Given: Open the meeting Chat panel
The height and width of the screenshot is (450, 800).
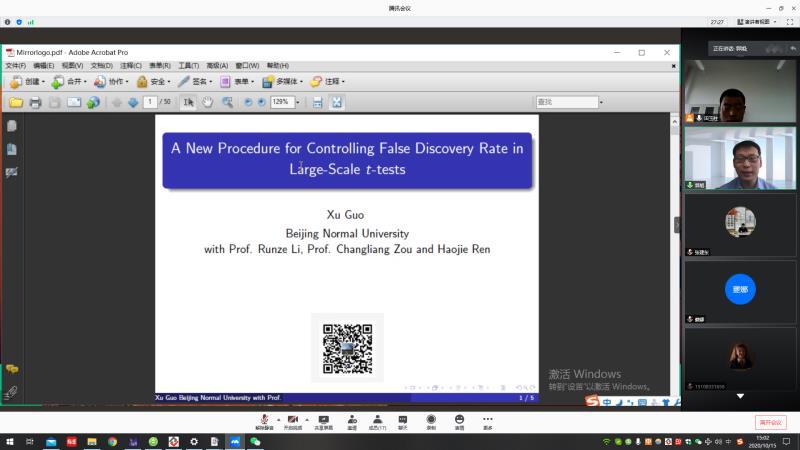Looking at the screenshot, I should 403,421.
